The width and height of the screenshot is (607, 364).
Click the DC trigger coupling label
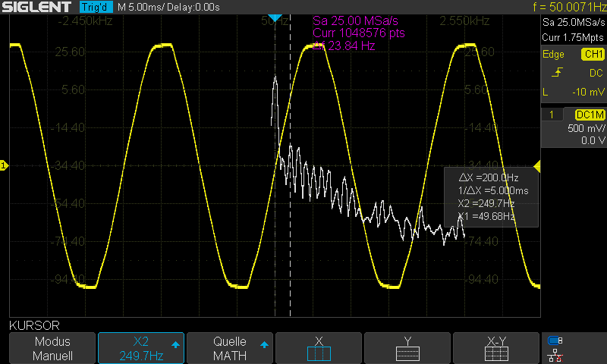pos(596,73)
